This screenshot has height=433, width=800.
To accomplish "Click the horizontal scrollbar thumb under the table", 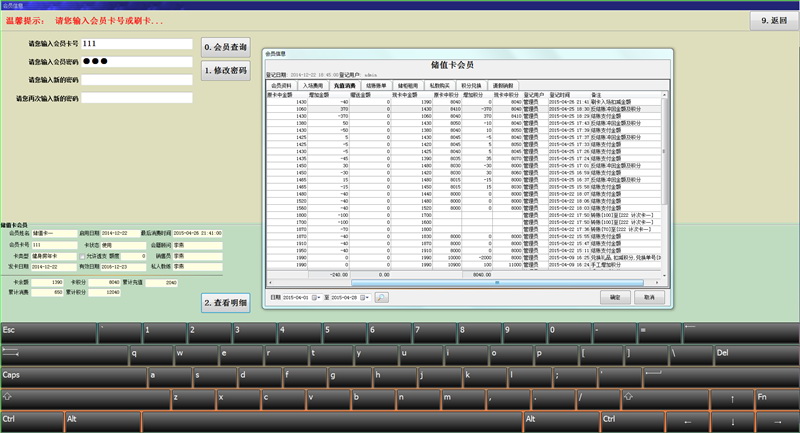I will 497,282.
